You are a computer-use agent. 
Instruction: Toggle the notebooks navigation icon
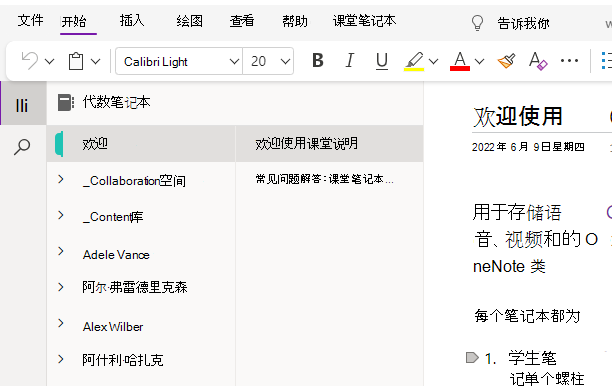click(x=22, y=105)
